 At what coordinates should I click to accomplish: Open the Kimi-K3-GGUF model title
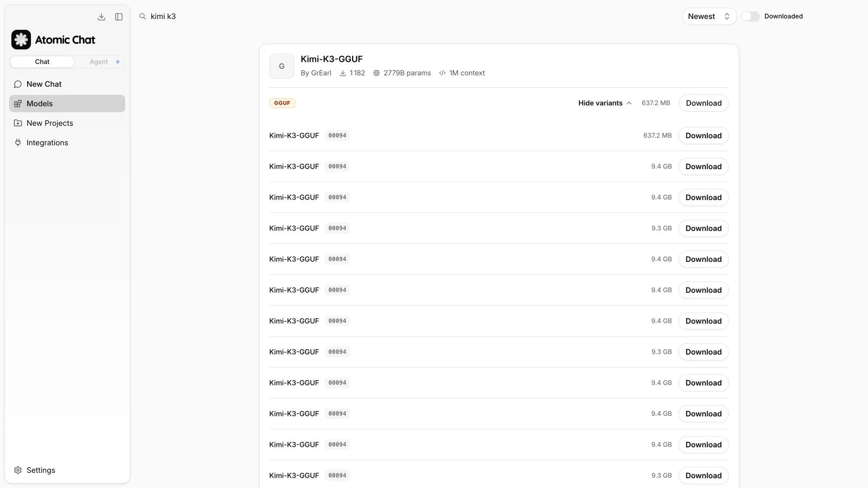(331, 59)
